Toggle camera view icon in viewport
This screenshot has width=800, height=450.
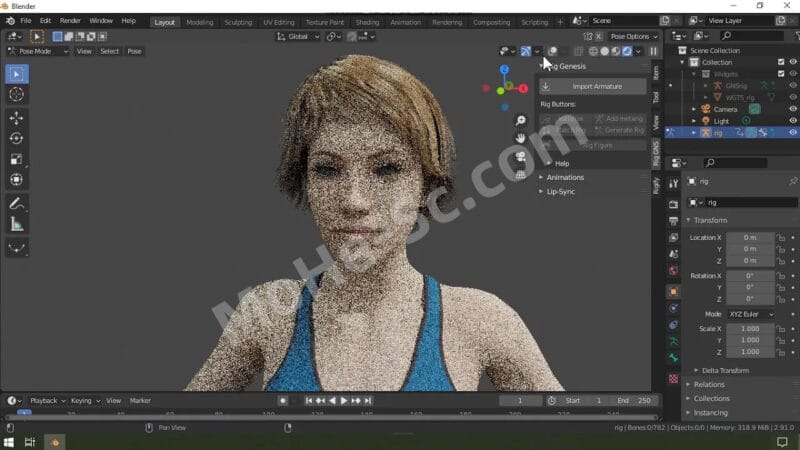pos(520,157)
